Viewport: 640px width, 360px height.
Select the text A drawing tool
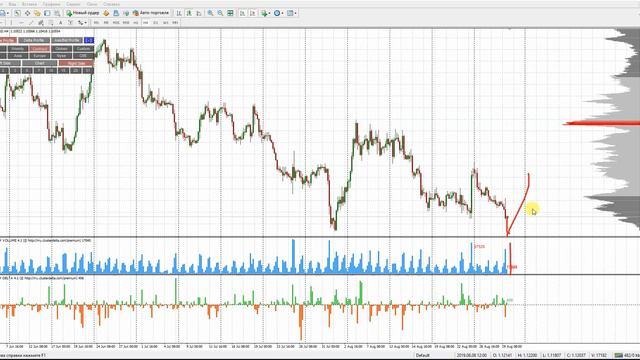60,22
